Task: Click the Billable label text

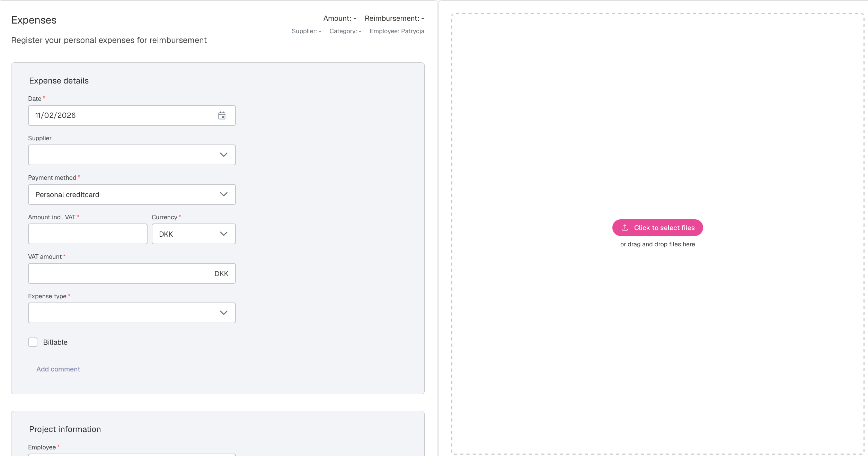Action: [55, 342]
